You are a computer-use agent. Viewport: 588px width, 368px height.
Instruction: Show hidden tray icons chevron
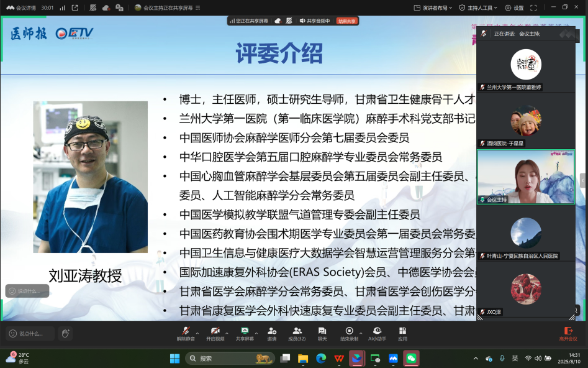[x=476, y=358]
